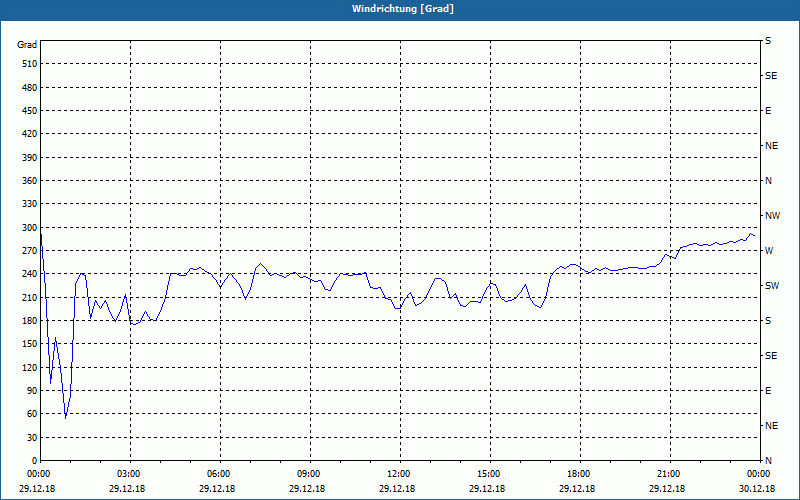Click the 29.12.18 date under 21:00

click(667, 488)
